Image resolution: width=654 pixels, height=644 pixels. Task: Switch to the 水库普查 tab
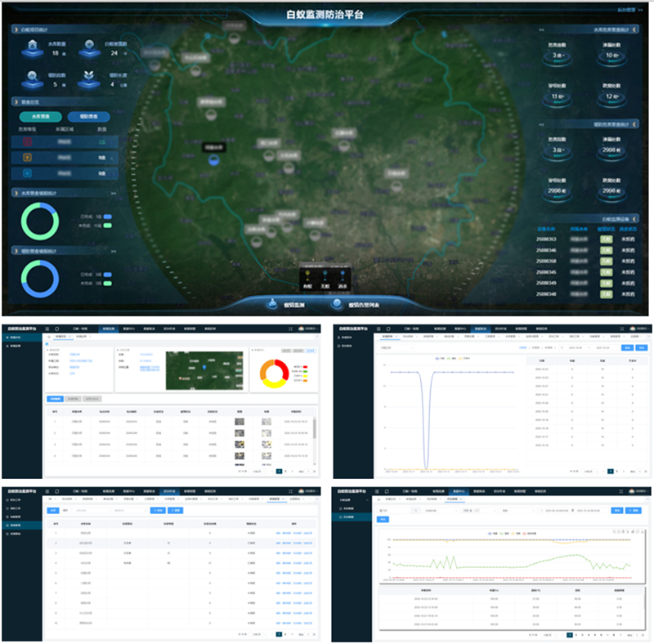(39, 117)
